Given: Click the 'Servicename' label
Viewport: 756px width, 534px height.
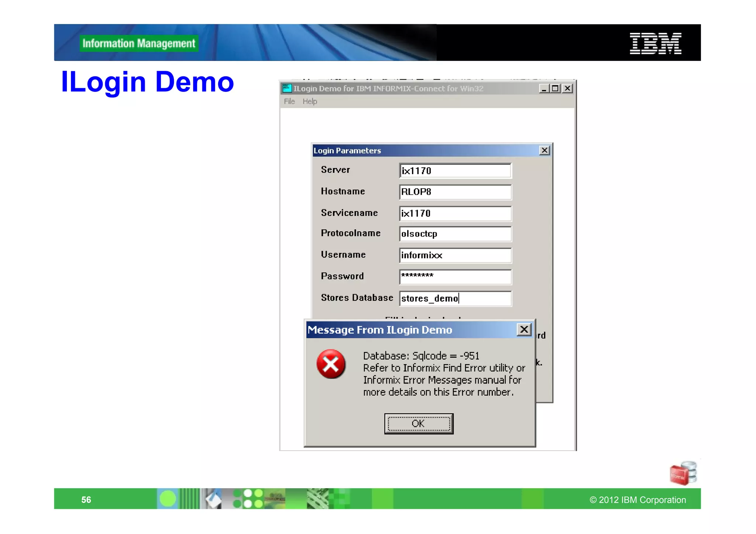Looking at the screenshot, I should click(x=349, y=213).
